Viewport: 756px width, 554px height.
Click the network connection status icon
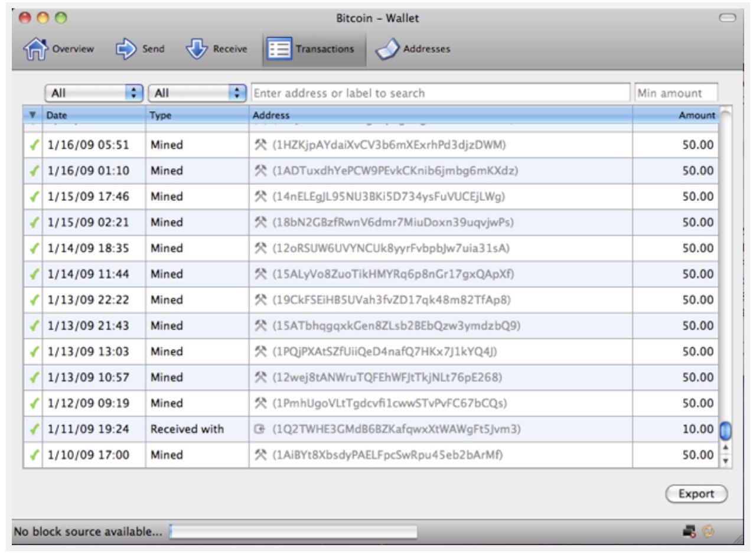click(689, 532)
